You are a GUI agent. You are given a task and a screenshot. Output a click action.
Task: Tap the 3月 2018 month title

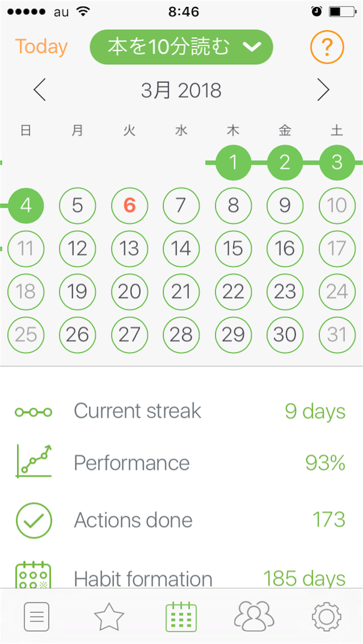click(181, 91)
